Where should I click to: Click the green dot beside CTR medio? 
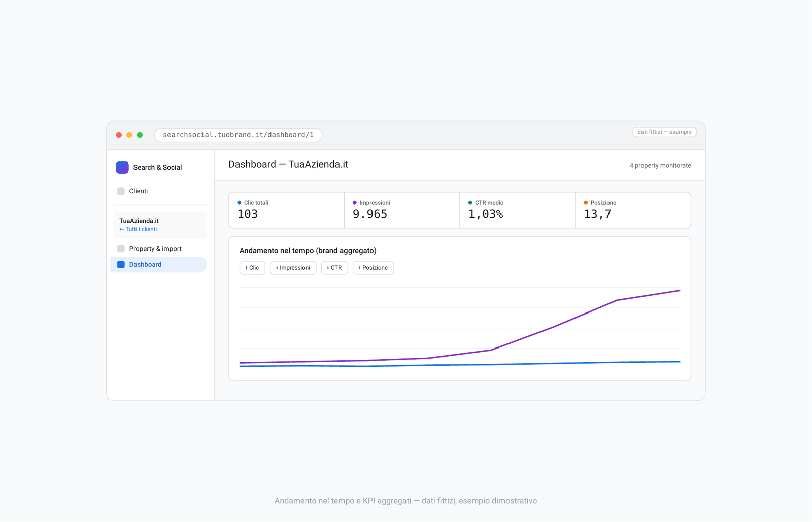(x=470, y=203)
